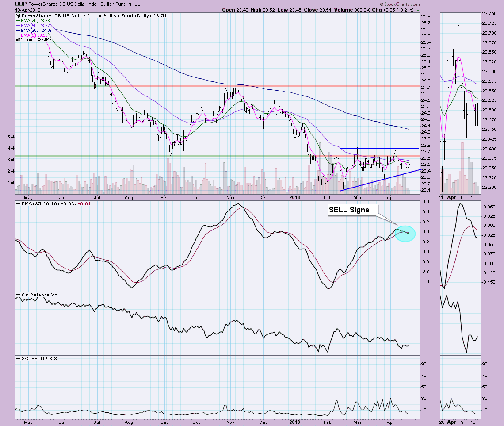This screenshot has width=504, height=426.
Task: Click the PMO(35,20,10) indicator label
Action: click(40, 203)
